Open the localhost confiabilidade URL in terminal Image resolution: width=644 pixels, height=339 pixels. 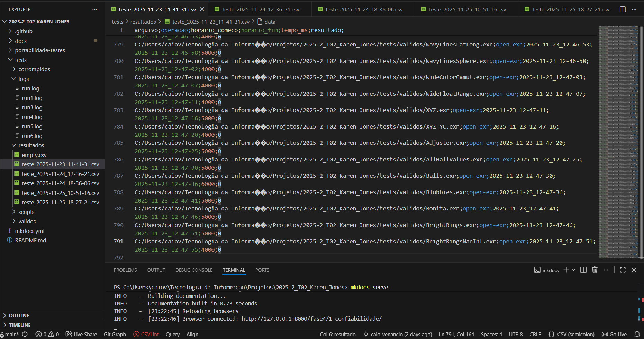point(311,319)
